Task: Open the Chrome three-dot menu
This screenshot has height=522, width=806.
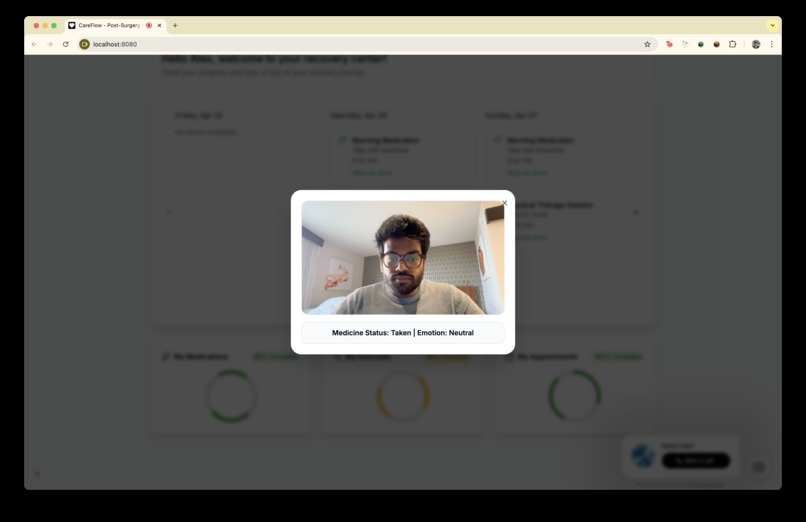Action: [772, 44]
